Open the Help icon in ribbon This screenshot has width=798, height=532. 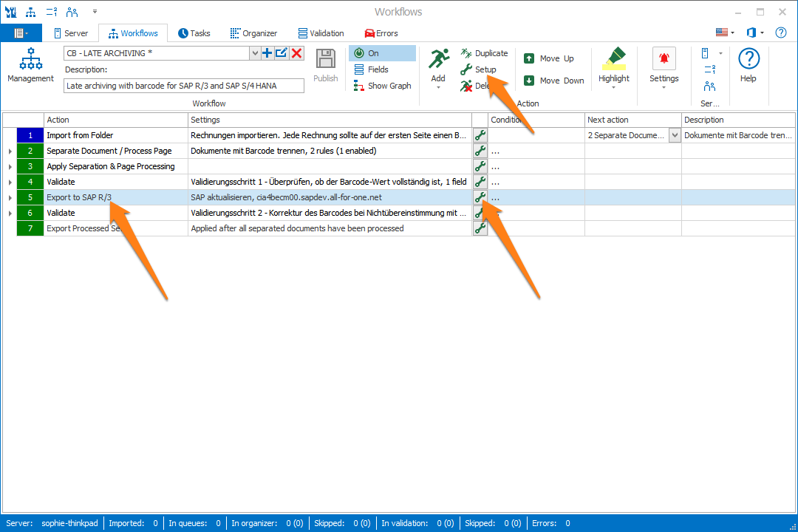[748, 65]
